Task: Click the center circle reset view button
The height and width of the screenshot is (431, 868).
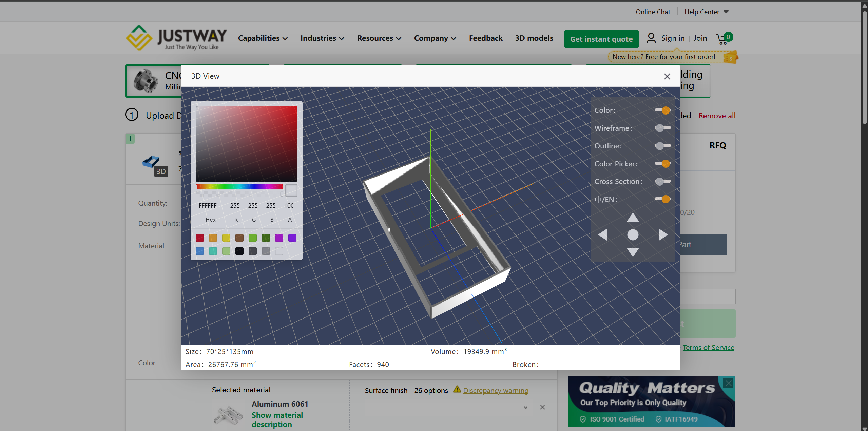Action: click(x=633, y=235)
